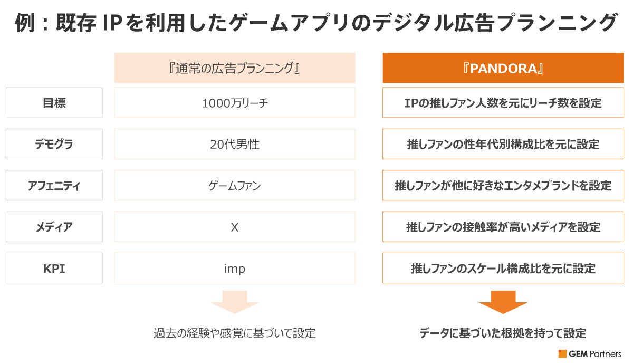Image resolution: width=633 pixels, height=364 pixels.
Task: Click the データに基づいた根拠を持って設定 caption
Action: pos(503,333)
